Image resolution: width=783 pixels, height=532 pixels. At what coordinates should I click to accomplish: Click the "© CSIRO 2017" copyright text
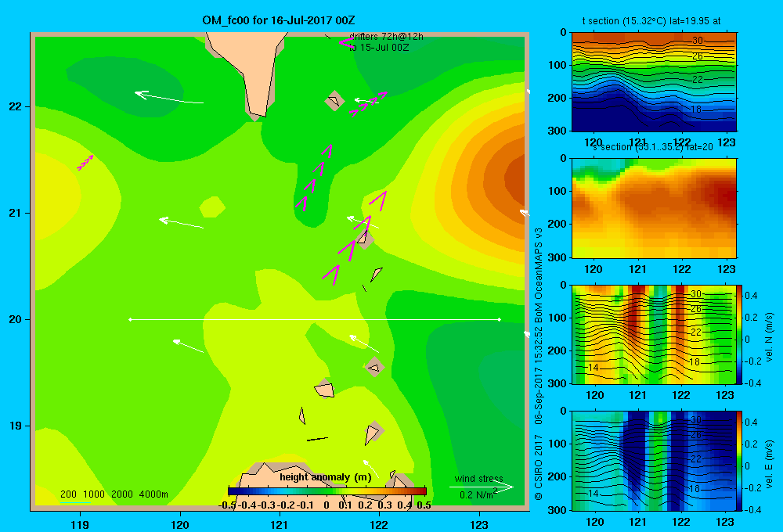click(539, 467)
